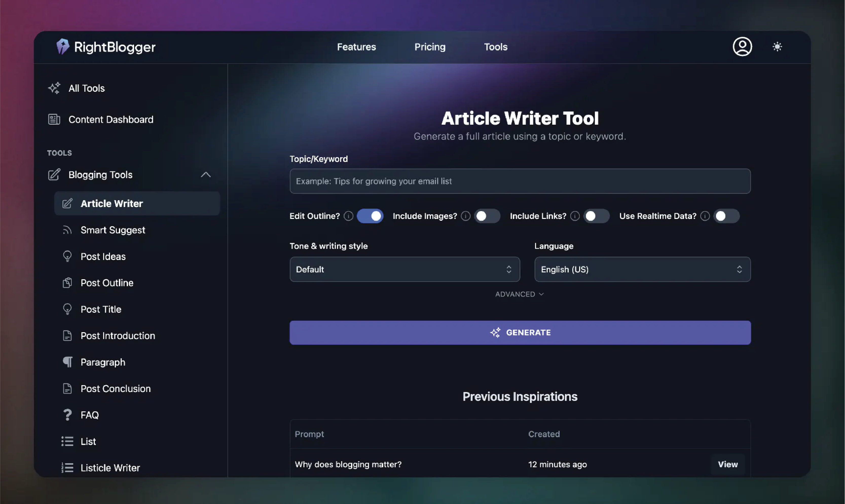
Task: Open the Content Dashboard via its icon
Action: 54,119
